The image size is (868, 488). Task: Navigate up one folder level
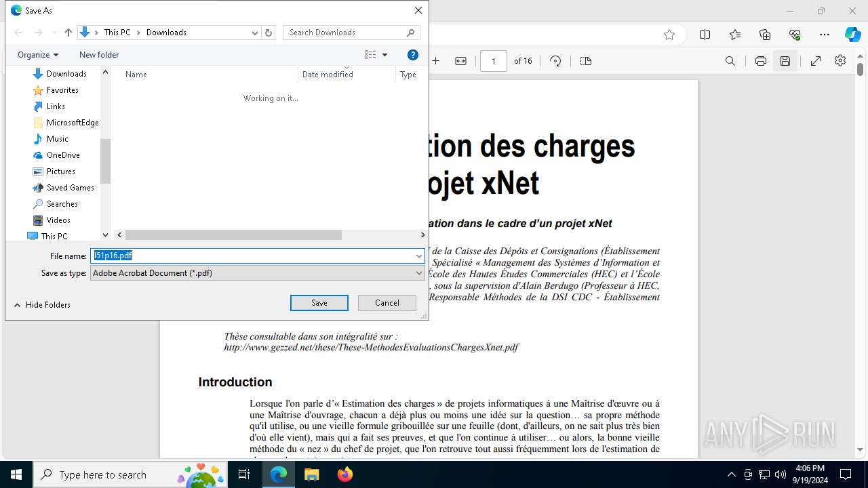click(x=68, y=33)
